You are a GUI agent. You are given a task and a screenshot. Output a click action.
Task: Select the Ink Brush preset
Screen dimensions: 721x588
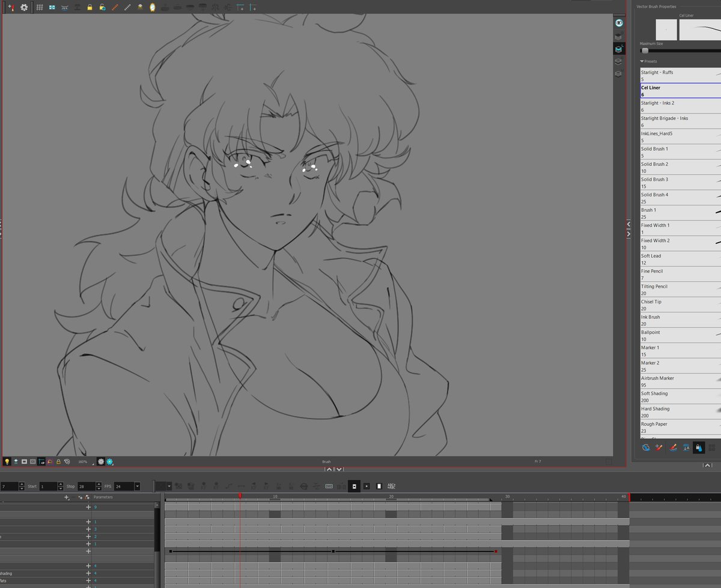coord(680,320)
